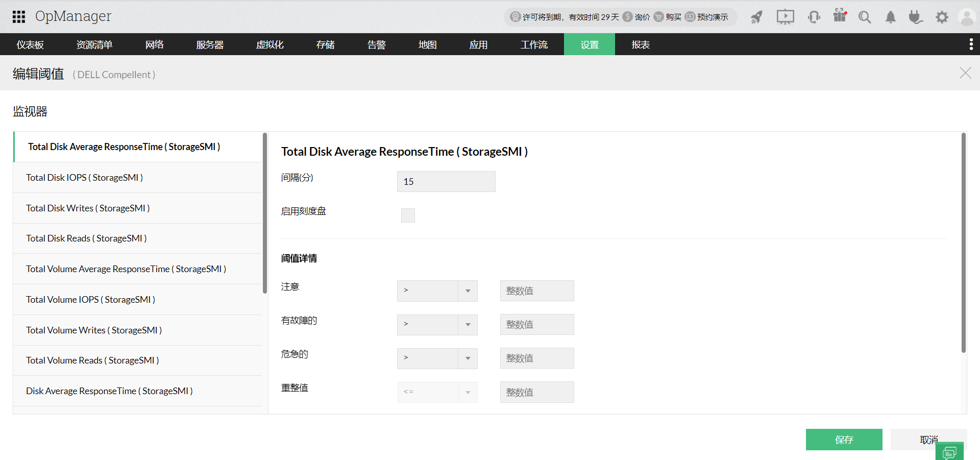Click the notifications bell icon

[890, 17]
